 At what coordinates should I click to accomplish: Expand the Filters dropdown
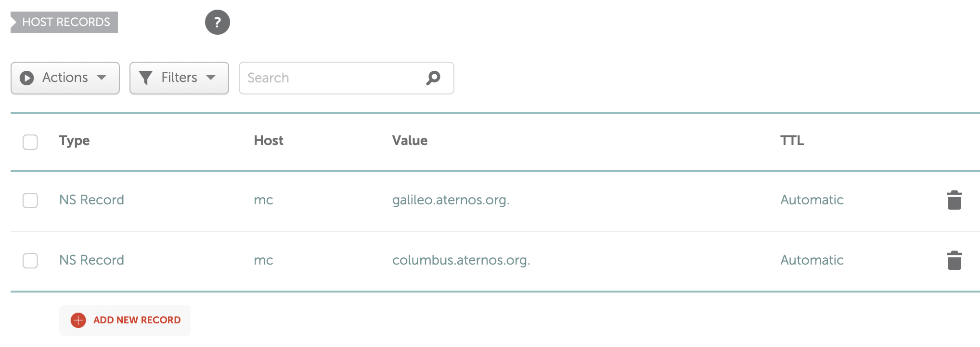pyautogui.click(x=179, y=78)
